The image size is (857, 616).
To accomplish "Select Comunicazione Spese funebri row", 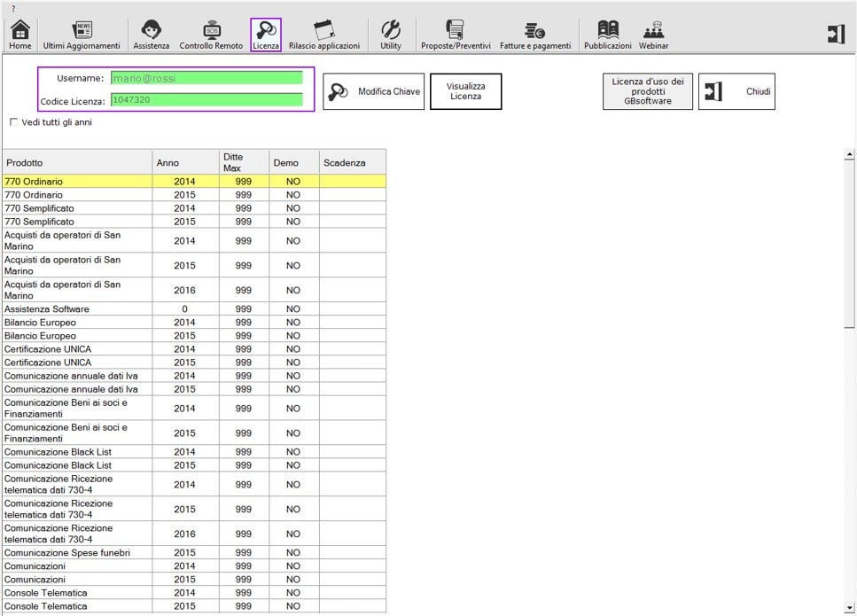I will [x=194, y=552].
